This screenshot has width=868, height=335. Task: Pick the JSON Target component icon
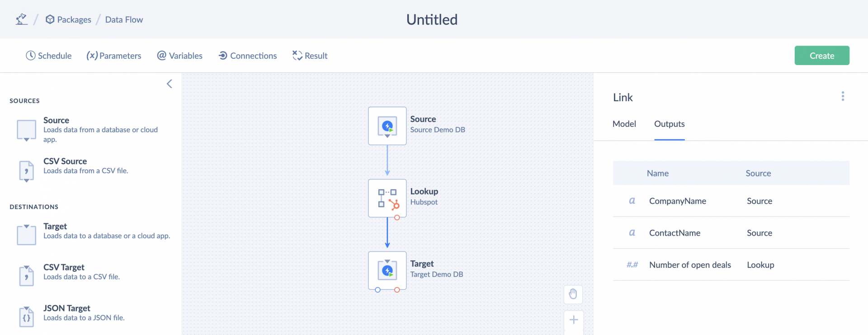coord(26,316)
